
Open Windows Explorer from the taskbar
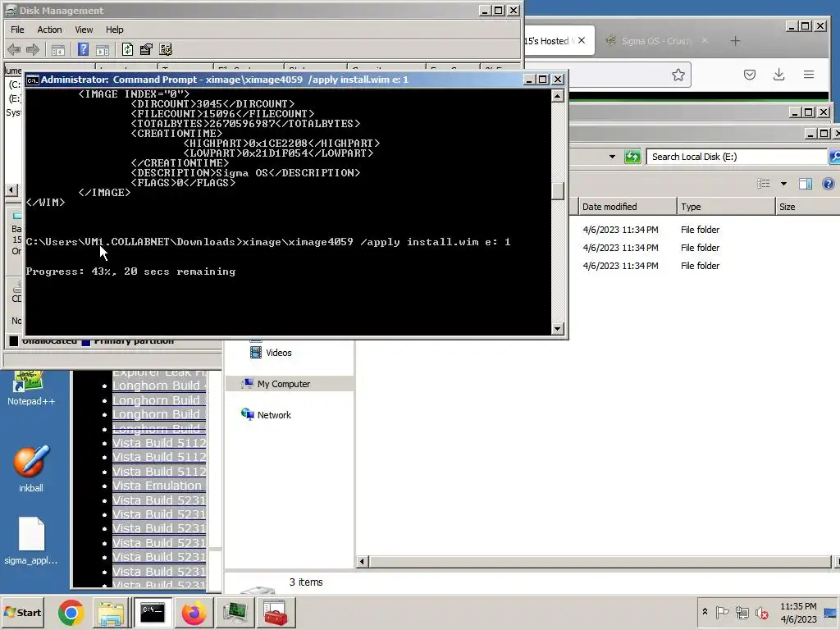tap(111, 613)
